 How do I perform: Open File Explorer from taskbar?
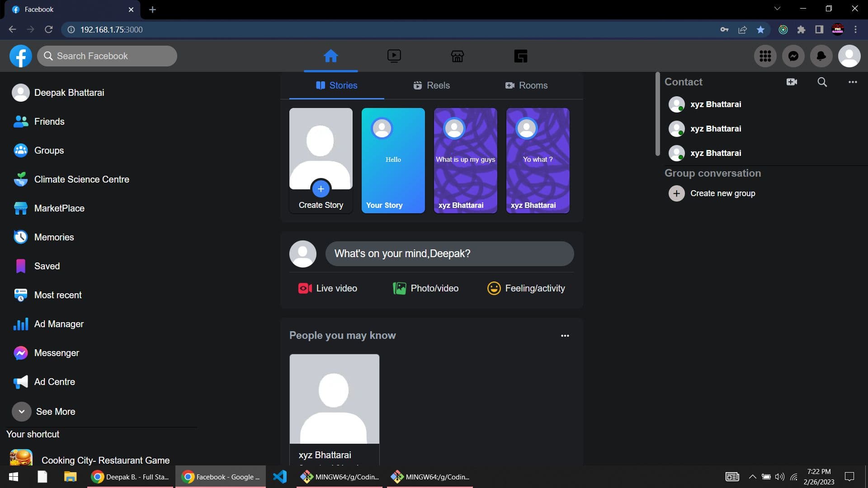(x=70, y=477)
